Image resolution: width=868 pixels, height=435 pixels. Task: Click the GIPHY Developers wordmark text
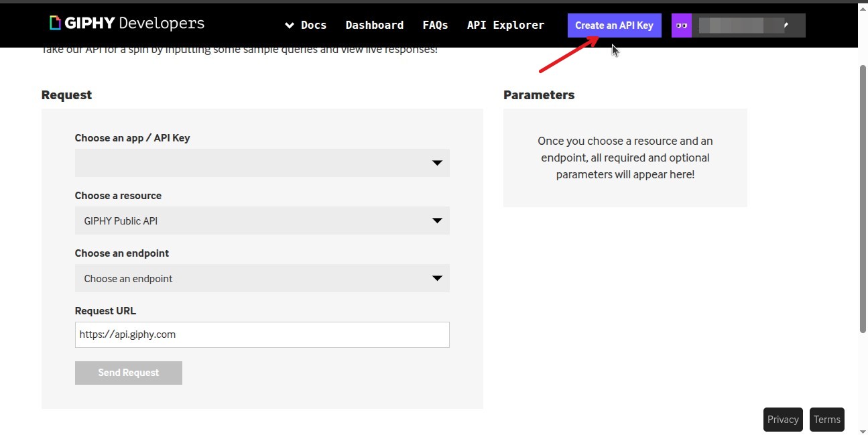[134, 23]
